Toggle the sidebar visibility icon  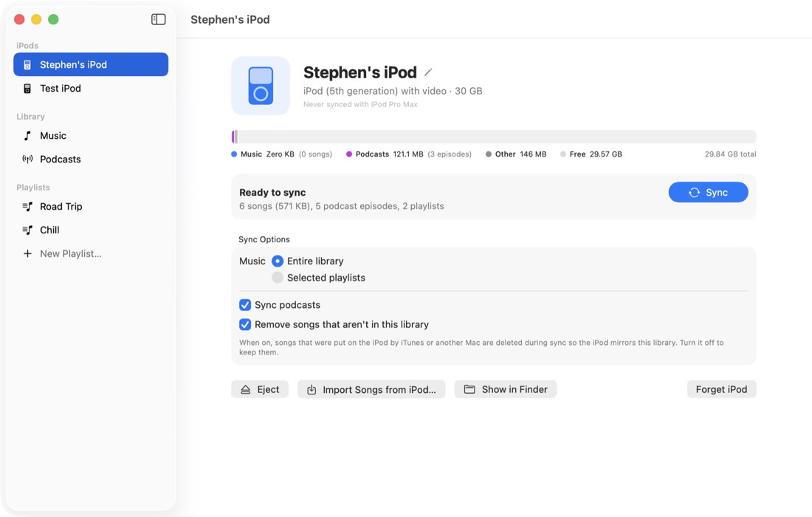pos(159,20)
